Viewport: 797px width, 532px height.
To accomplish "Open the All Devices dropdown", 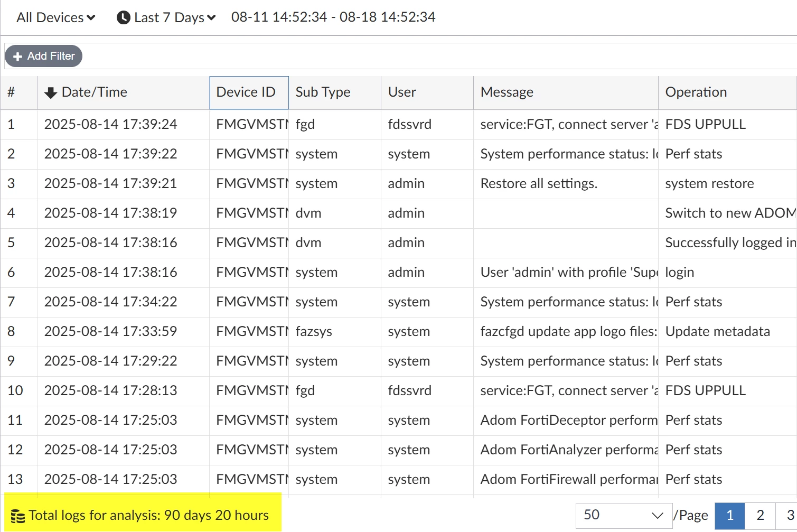I will 56,17.
